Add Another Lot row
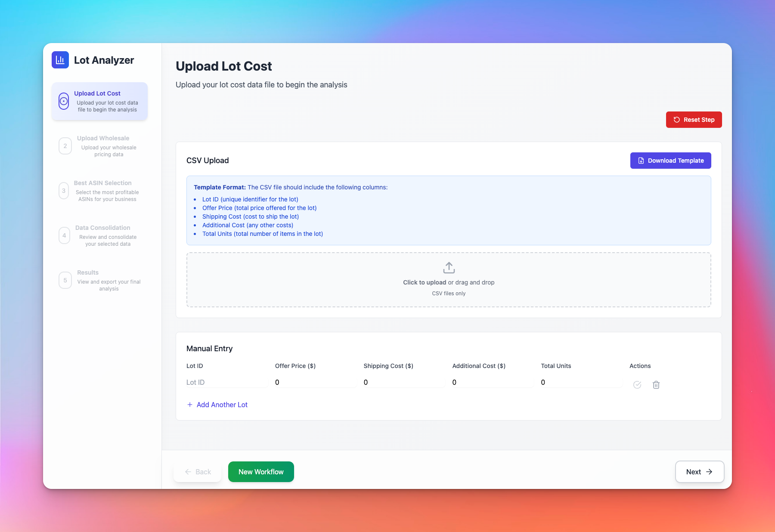 [217, 405]
